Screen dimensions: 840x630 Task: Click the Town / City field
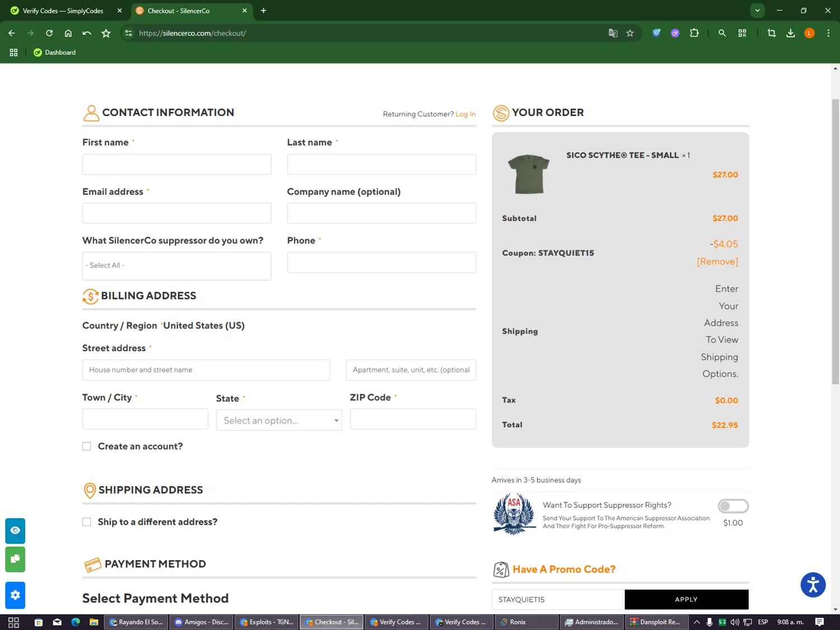tap(145, 419)
